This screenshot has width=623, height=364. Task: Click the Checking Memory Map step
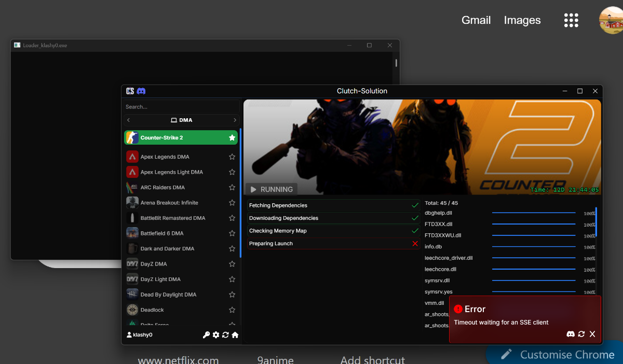[x=333, y=231]
